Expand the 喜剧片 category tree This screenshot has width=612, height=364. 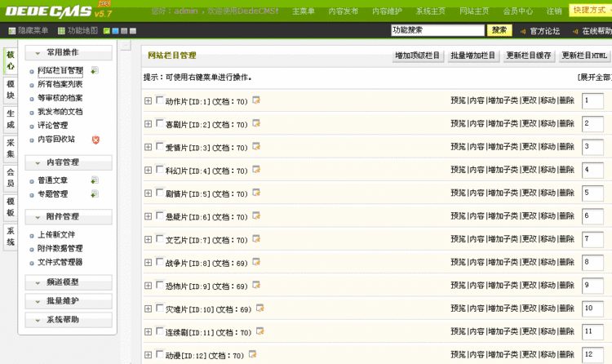[x=148, y=124]
